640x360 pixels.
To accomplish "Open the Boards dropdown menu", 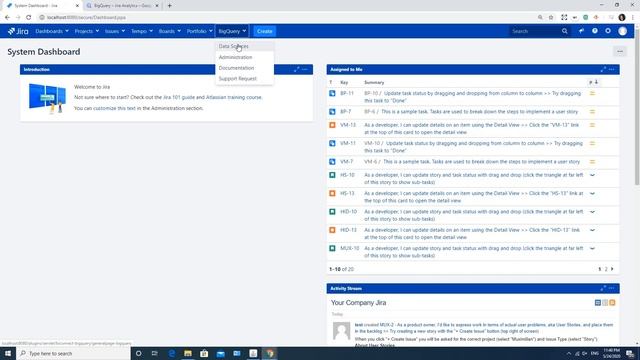I will pos(169,31).
